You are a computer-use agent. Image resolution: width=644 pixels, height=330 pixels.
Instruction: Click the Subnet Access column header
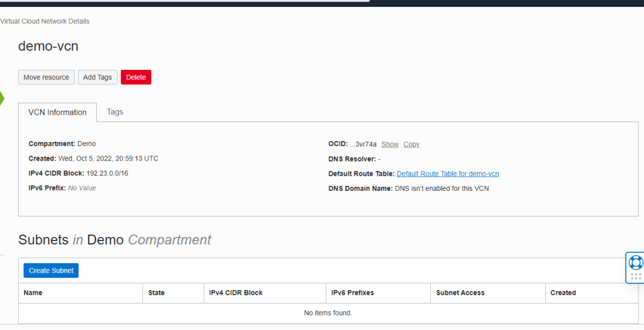[x=460, y=293]
